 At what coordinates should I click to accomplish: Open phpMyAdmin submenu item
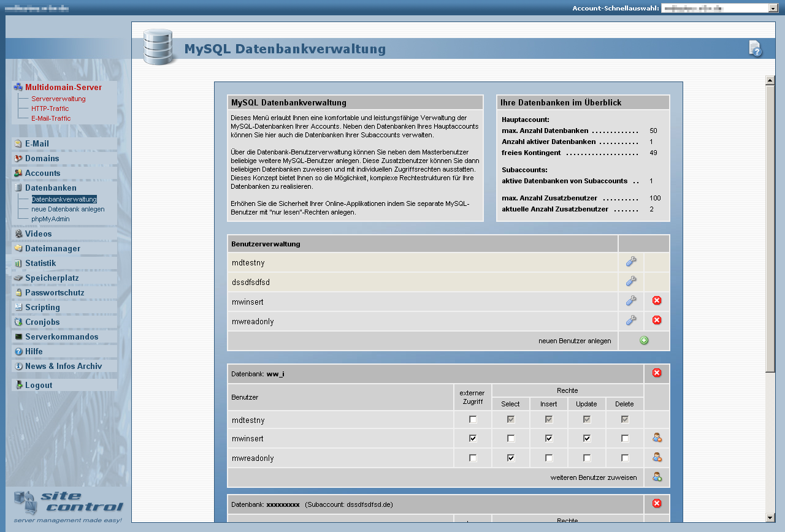coord(50,219)
